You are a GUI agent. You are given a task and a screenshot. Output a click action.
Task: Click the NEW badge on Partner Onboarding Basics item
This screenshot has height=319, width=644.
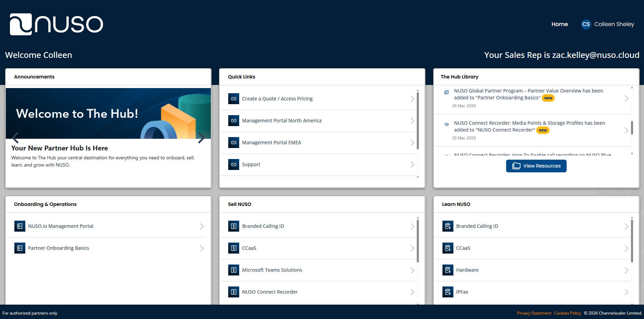pyautogui.click(x=548, y=98)
